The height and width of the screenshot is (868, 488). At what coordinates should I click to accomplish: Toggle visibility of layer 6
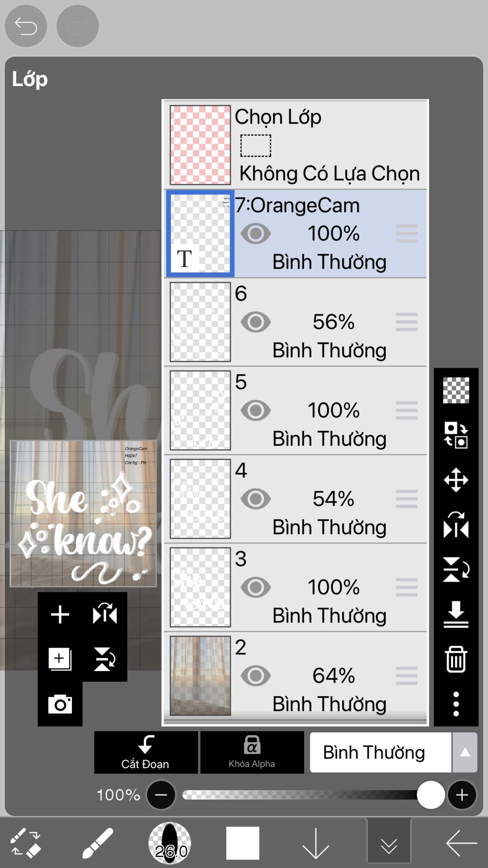point(256,322)
